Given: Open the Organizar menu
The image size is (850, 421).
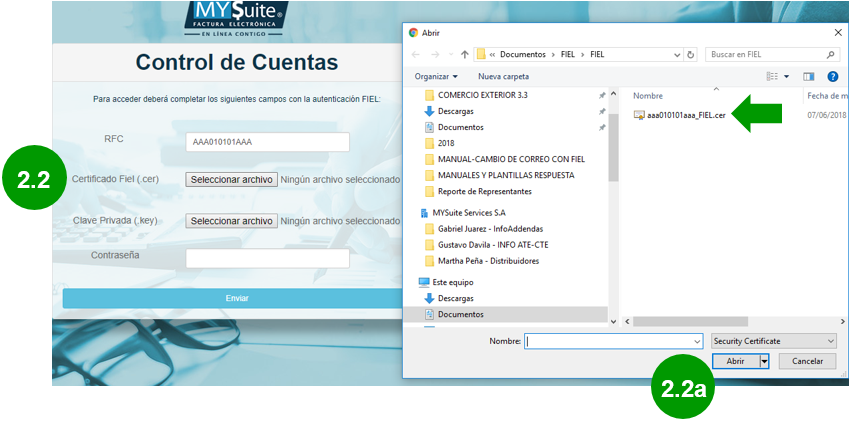Looking at the screenshot, I should tap(436, 76).
